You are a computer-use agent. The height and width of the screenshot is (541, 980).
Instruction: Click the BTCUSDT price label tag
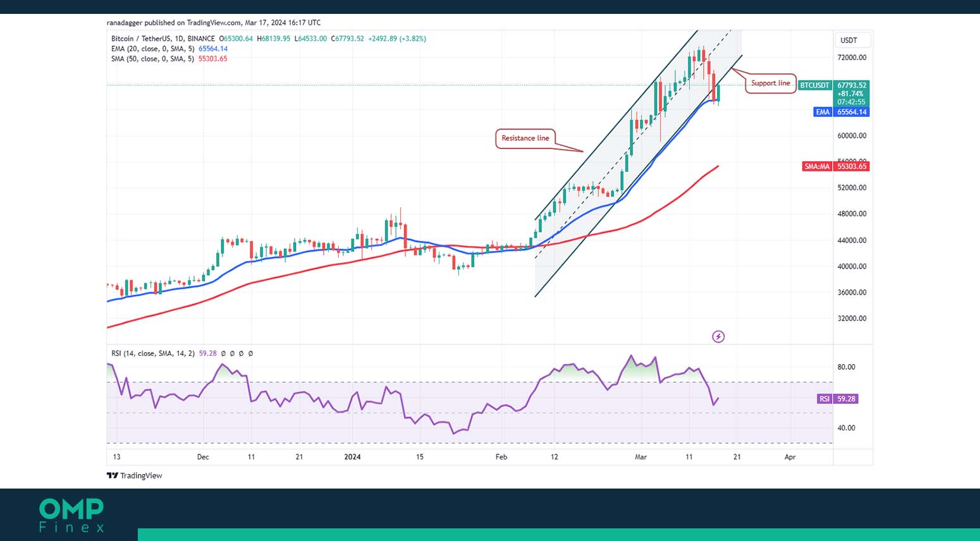click(815, 85)
